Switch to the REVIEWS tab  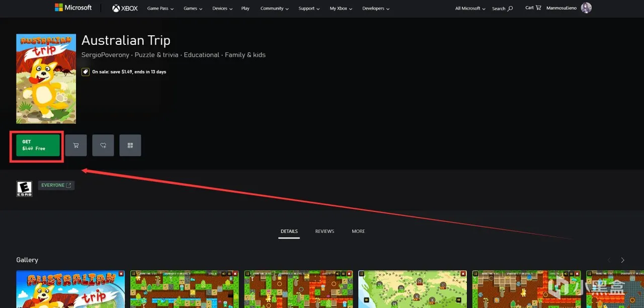pyautogui.click(x=325, y=232)
